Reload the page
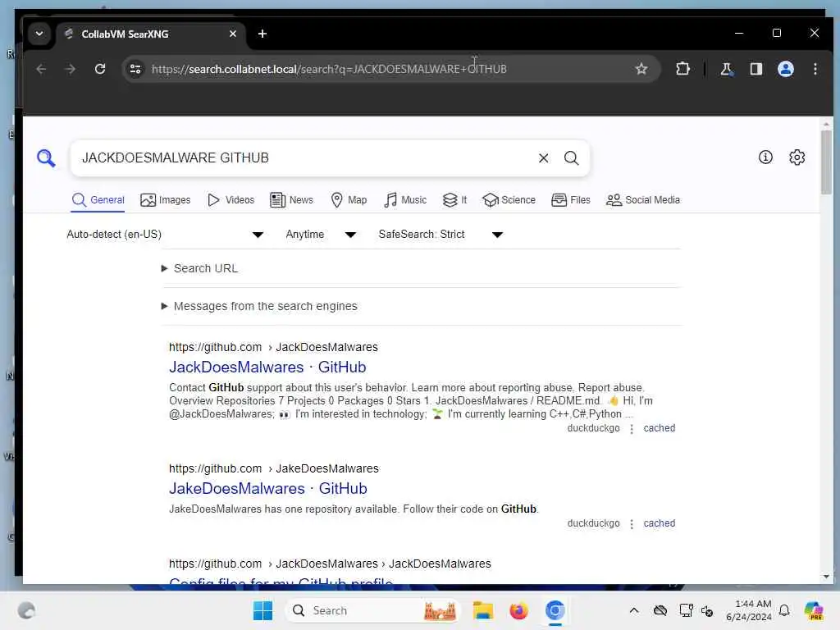 tap(100, 69)
